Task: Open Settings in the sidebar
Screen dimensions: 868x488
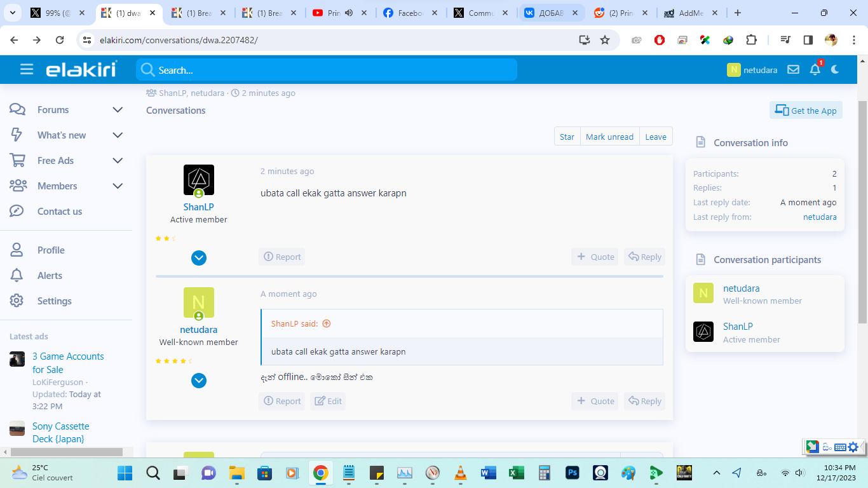Action: point(55,301)
